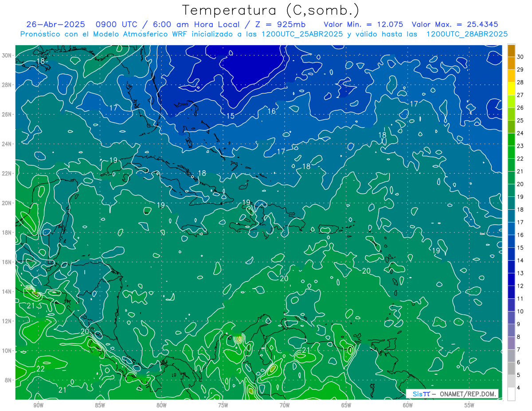
Task: Click the top dark-orange swatch of color legend
Action: point(511,51)
